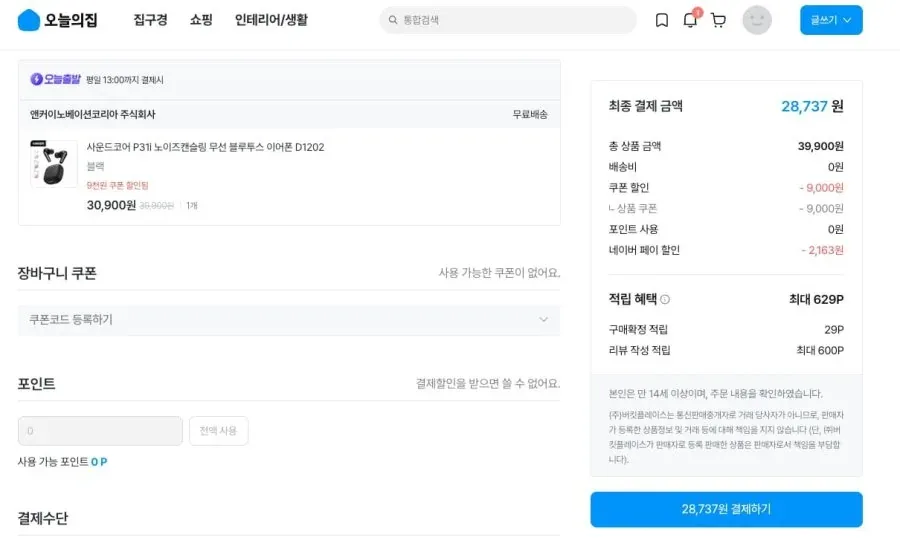Go to the 쇼핑 menu
Screen dimensions: 900x543
(x=201, y=20)
